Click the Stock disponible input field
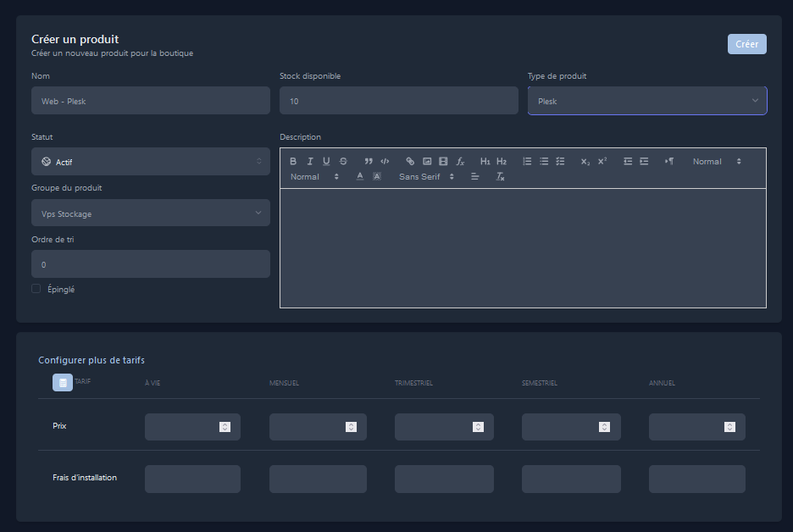This screenshot has width=793, height=532. point(398,101)
